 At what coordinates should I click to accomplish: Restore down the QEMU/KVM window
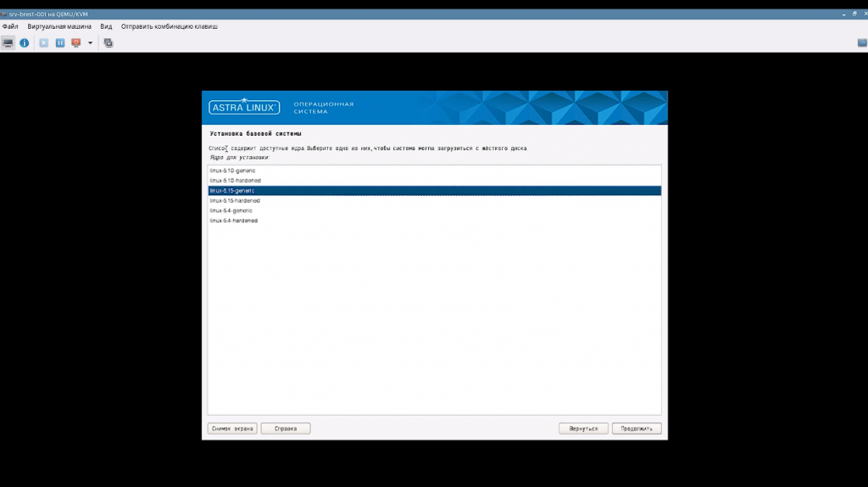click(x=854, y=14)
